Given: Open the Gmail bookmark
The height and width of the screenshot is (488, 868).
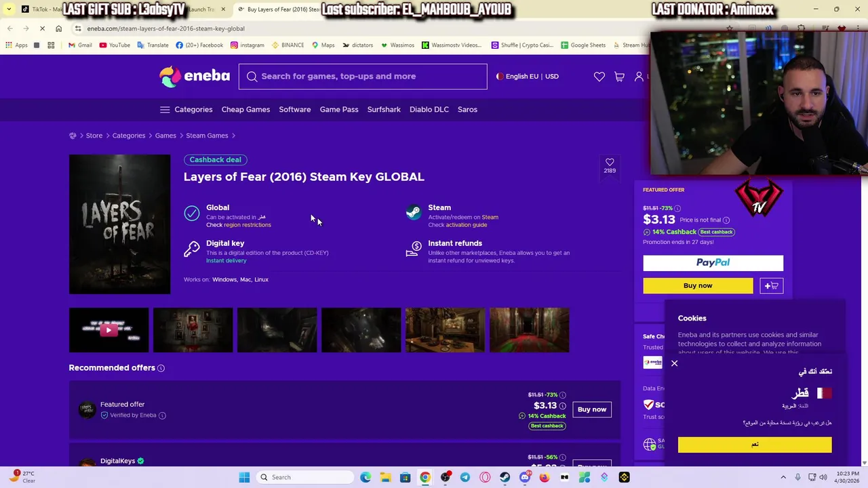Looking at the screenshot, I should pyautogui.click(x=80, y=45).
